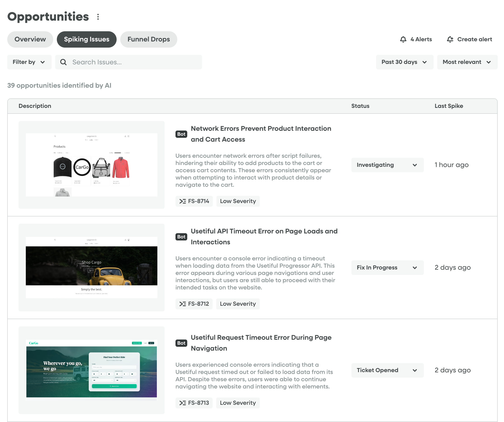
Task: Open the Past 30 days range dropdown
Action: (405, 62)
